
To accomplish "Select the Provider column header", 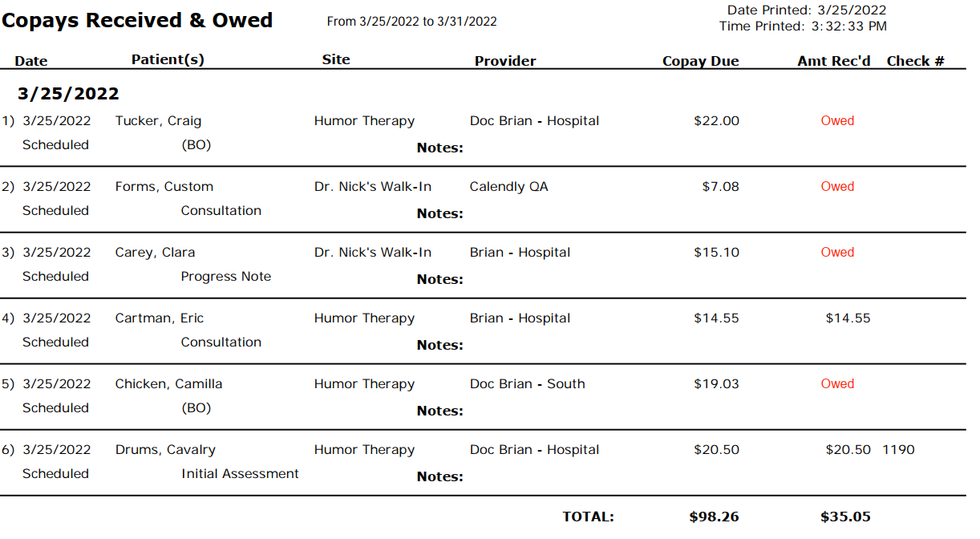I will (505, 61).
